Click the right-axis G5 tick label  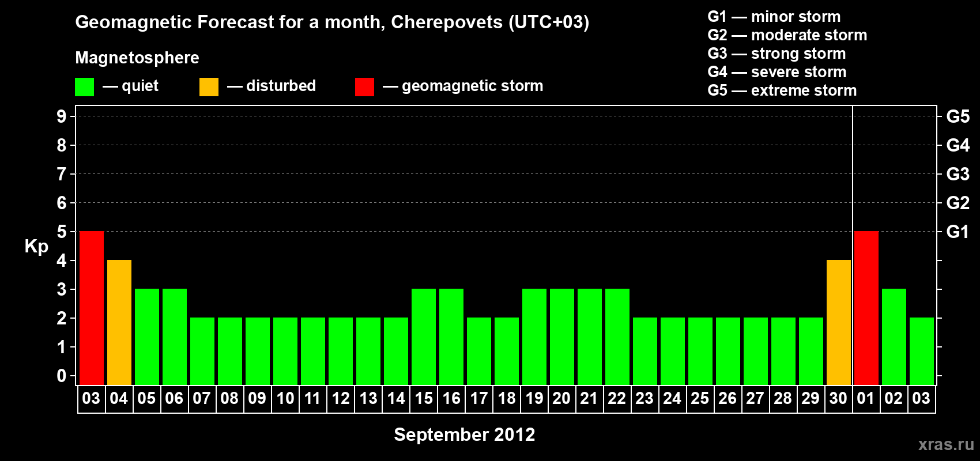click(958, 116)
